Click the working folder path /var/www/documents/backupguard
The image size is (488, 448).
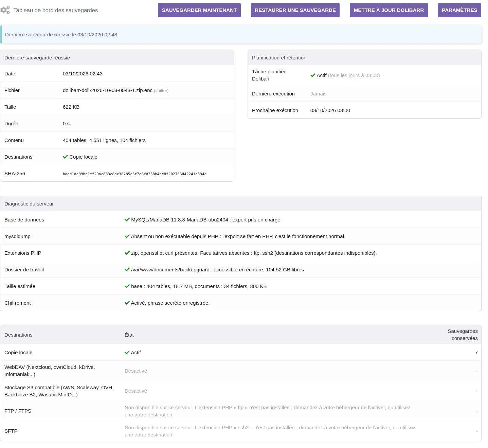click(170, 270)
